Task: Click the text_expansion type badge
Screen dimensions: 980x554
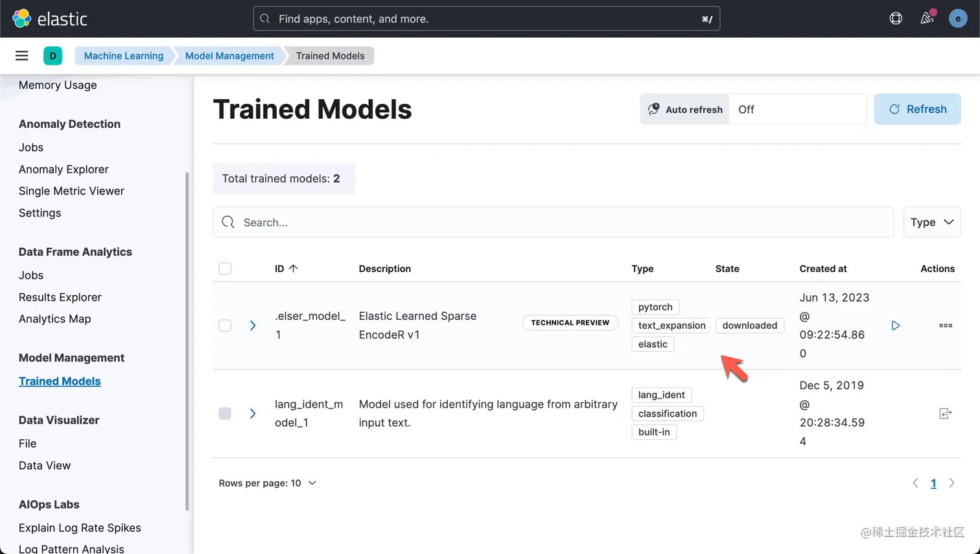Action: [671, 326]
